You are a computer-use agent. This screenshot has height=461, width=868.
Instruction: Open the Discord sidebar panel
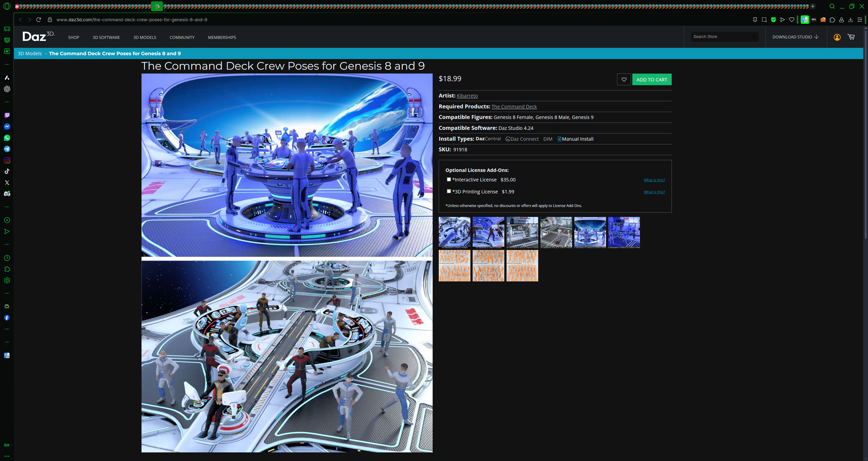(x=7, y=194)
